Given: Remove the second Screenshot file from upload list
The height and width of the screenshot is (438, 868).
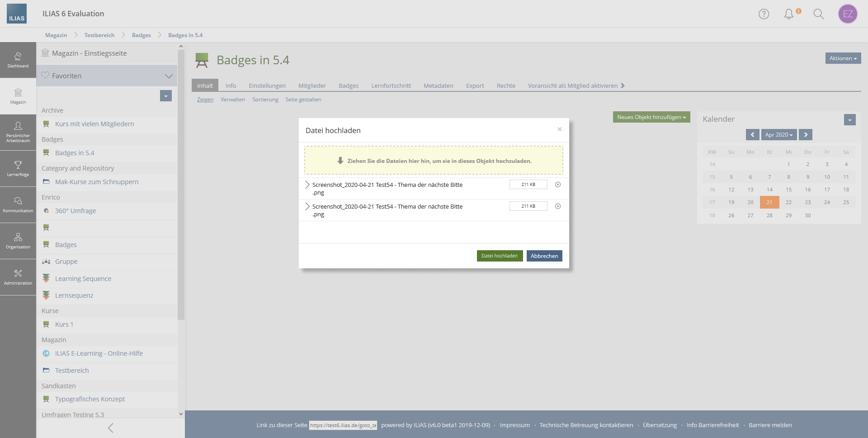Looking at the screenshot, I should 558,206.
